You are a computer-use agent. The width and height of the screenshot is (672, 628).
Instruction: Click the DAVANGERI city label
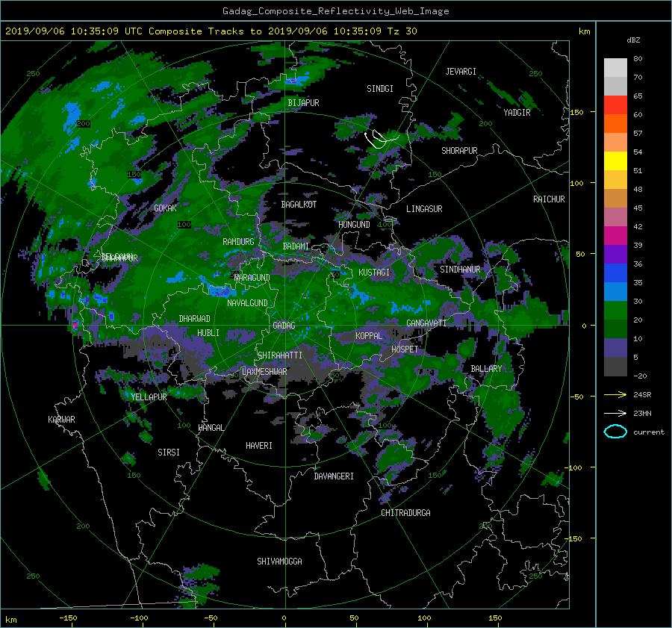(x=334, y=476)
